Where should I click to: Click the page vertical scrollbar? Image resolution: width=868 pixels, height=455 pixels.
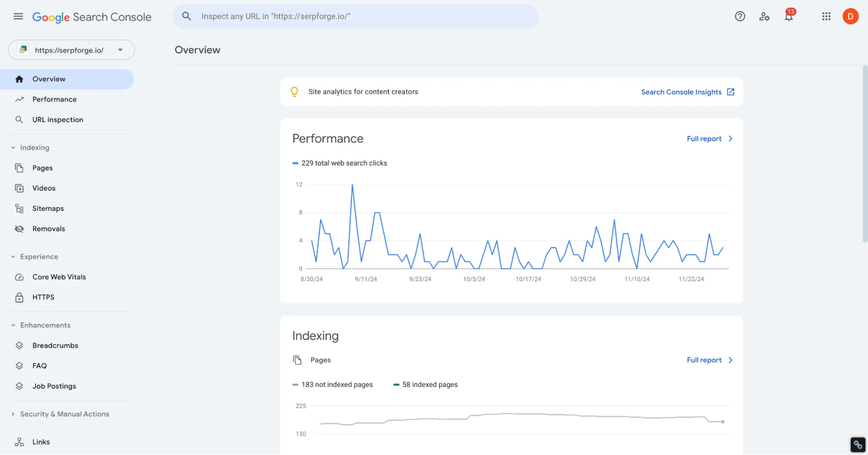pos(865,154)
